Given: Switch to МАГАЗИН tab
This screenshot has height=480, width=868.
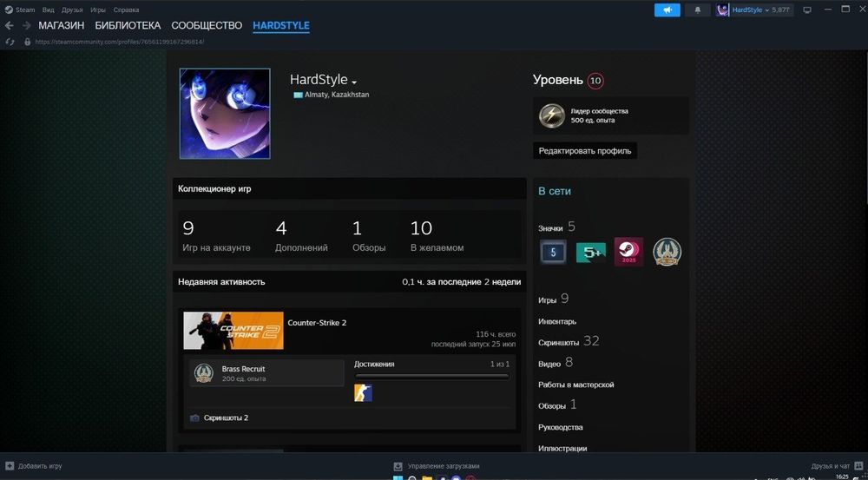Looking at the screenshot, I should coord(62,25).
